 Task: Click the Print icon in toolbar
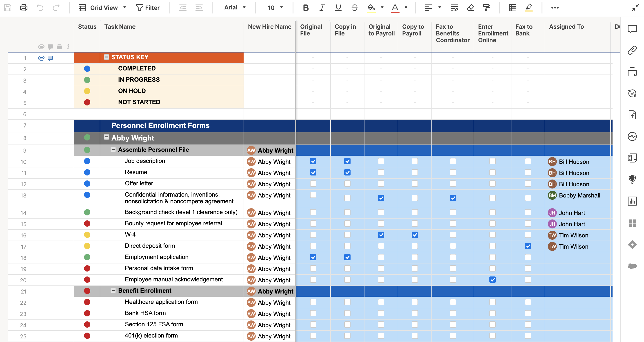(24, 8)
